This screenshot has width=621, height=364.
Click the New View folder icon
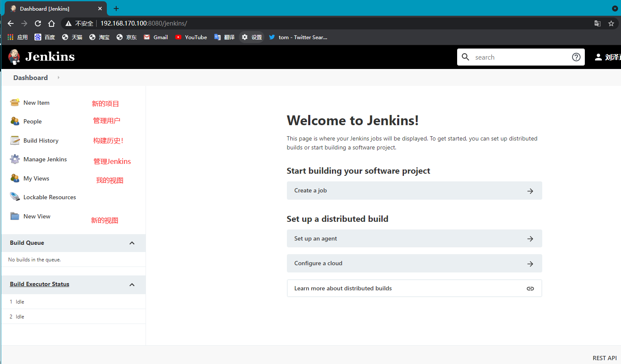point(14,216)
